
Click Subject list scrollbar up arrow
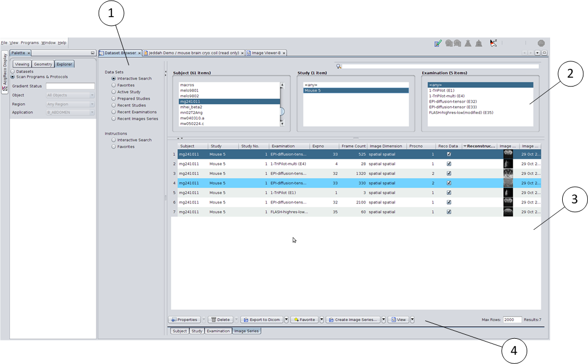tap(282, 85)
